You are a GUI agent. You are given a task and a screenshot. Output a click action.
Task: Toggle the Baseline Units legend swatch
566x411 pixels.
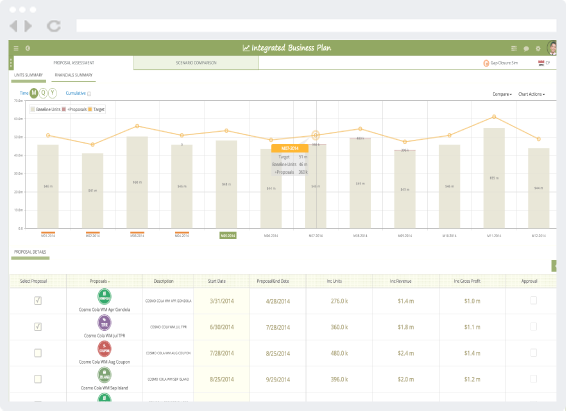33,109
